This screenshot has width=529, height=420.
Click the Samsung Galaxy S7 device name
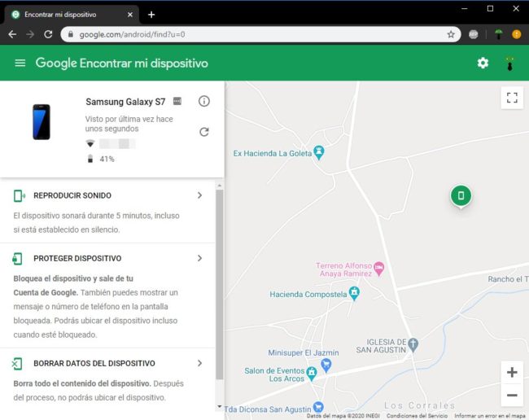[x=125, y=102]
